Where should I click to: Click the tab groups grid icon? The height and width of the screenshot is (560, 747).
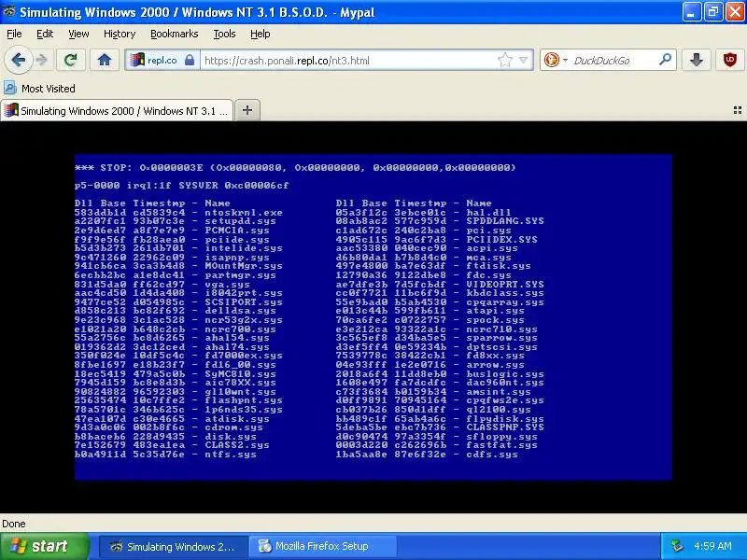[x=738, y=110]
